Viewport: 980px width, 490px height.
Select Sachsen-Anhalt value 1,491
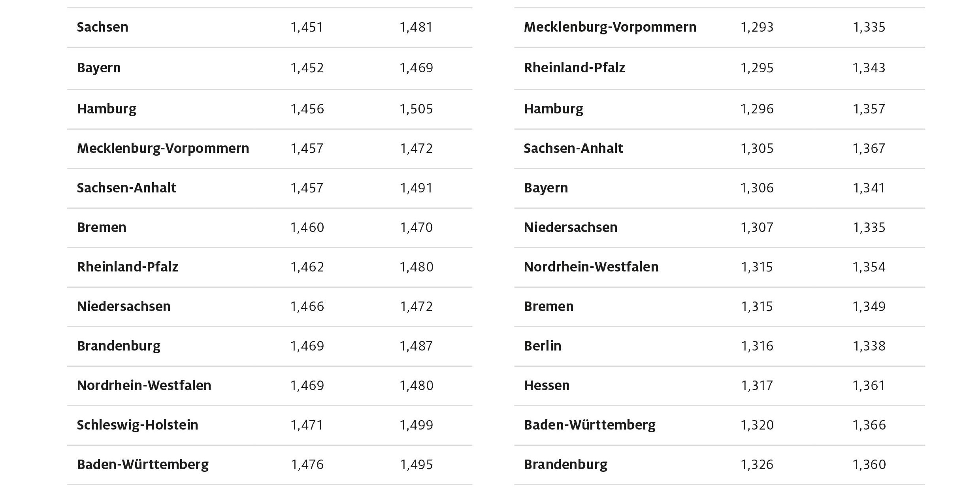(416, 188)
